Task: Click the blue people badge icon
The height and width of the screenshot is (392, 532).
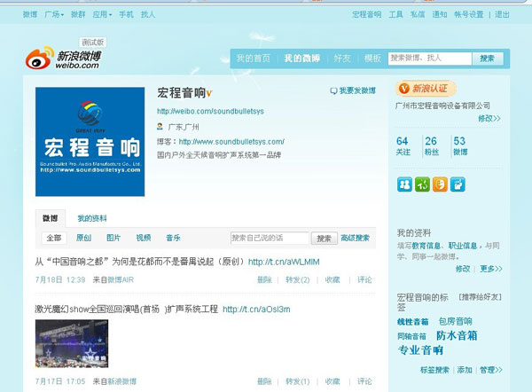Action: 404,184
